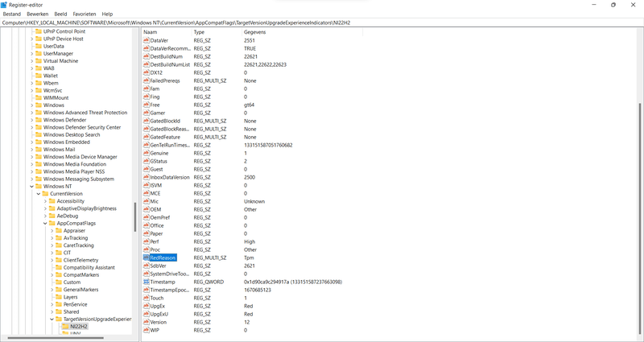Click the Free value gt64
Image resolution: width=644 pixels, height=342 pixels.
click(249, 105)
